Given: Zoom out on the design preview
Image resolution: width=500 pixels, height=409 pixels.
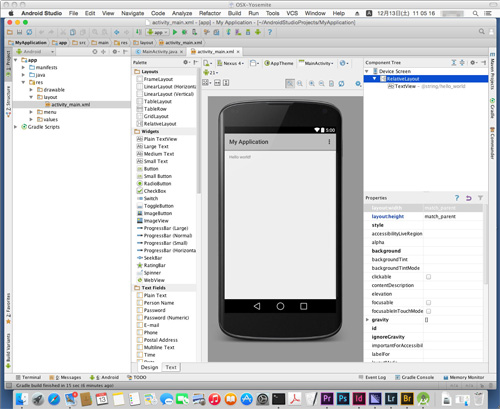Looking at the screenshot, I should coord(321,83).
